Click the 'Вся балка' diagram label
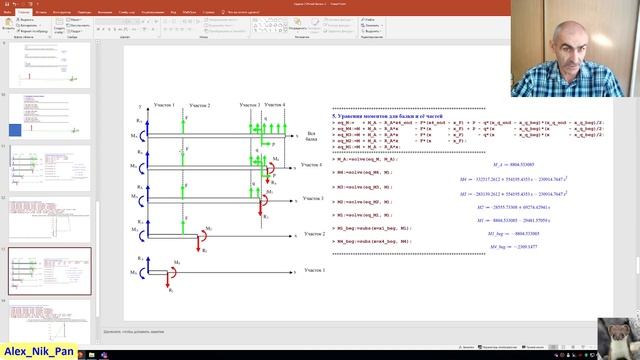The width and height of the screenshot is (640, 360). (x=311, y=136)
